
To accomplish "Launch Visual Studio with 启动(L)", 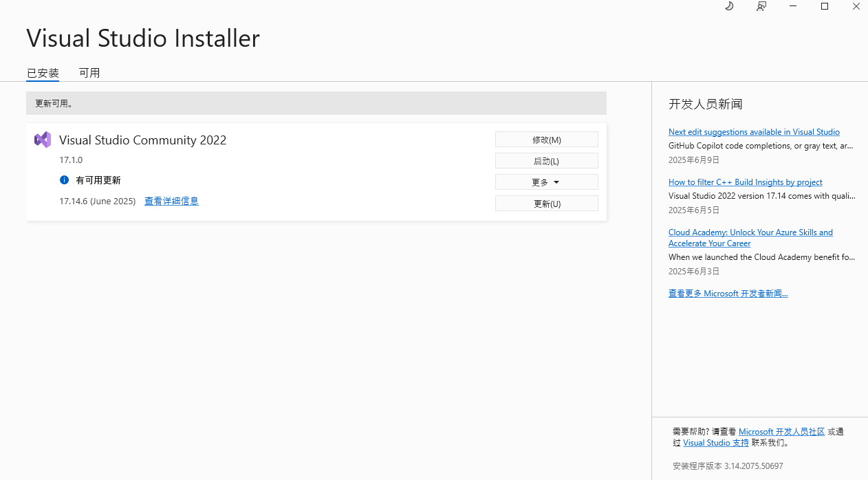I will pos(546,160).
